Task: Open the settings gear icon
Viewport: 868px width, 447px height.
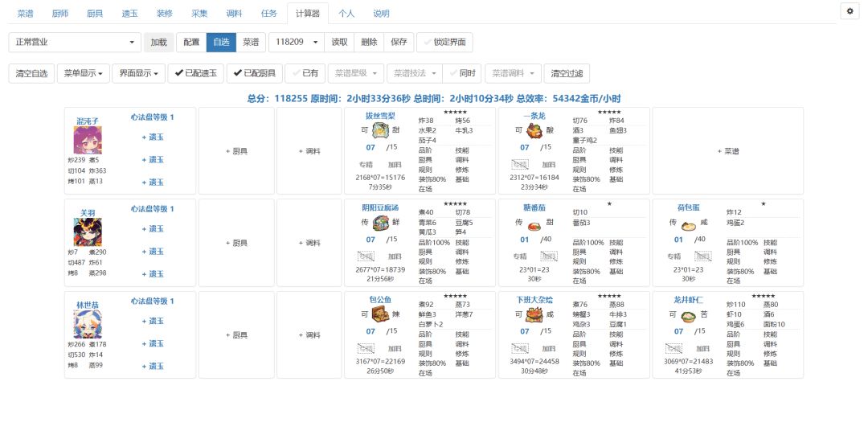Action: 850,11
